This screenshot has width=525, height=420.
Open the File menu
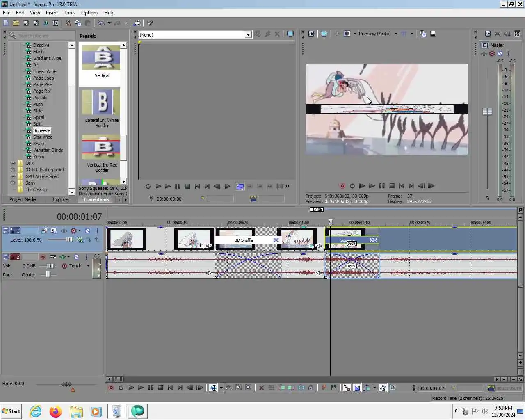click(7, 13)
